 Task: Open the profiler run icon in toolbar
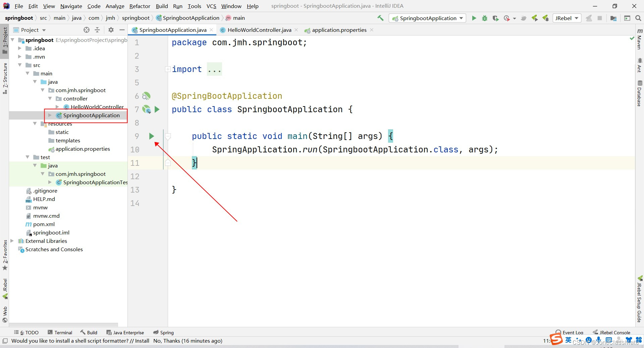coord(507,18)
